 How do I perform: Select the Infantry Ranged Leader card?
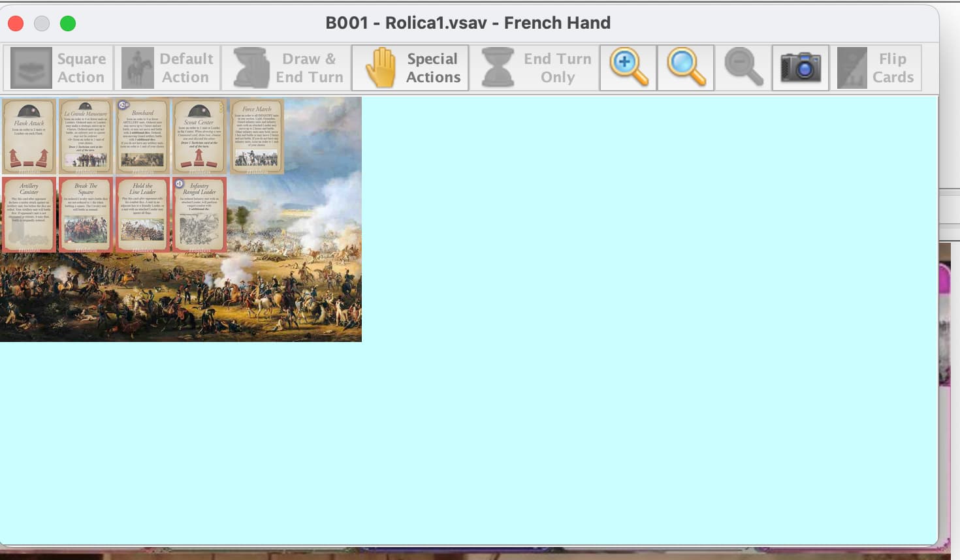click(x=199, y=214)
